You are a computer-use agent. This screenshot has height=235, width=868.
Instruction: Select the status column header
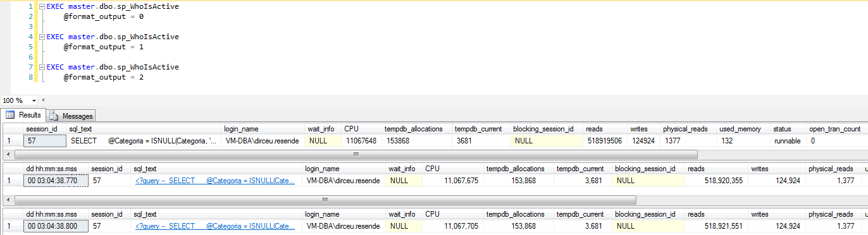(x=788, y=129)
